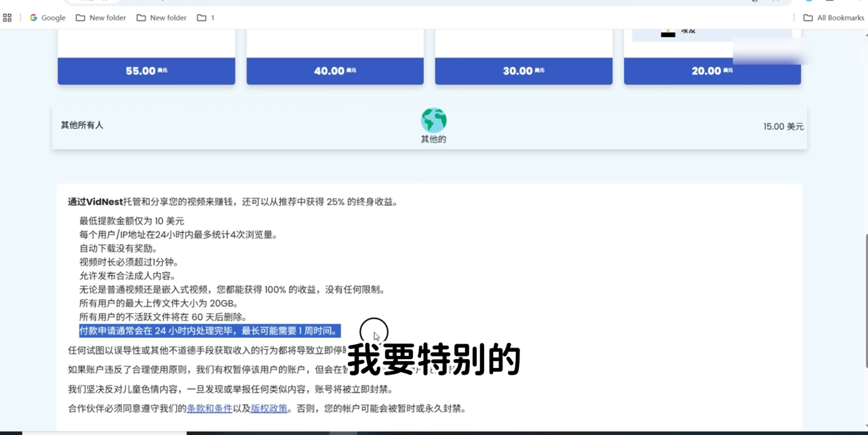
Task: Open the 版权政策 link
Action: [x=269, y=409]
